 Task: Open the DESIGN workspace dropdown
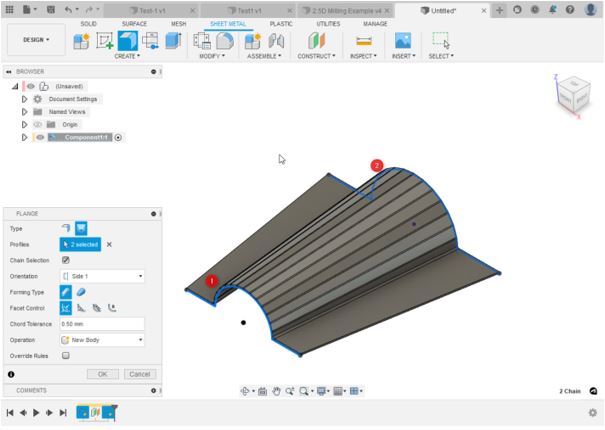click(36, 40)
